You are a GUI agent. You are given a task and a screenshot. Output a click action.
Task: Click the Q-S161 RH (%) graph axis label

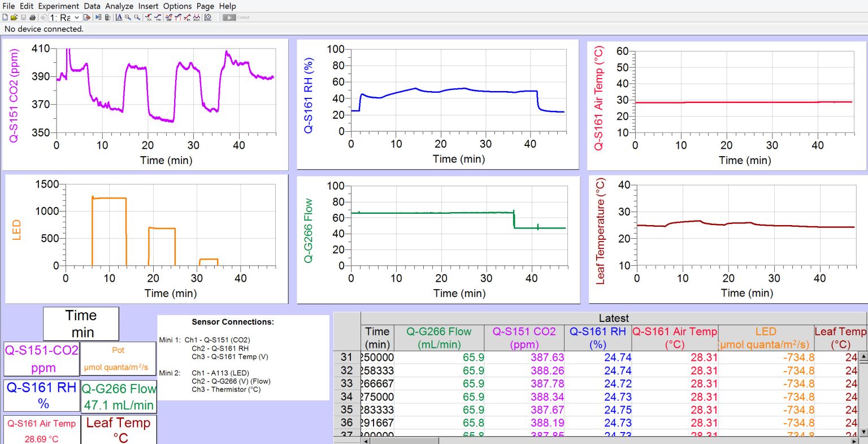(309, 96)
